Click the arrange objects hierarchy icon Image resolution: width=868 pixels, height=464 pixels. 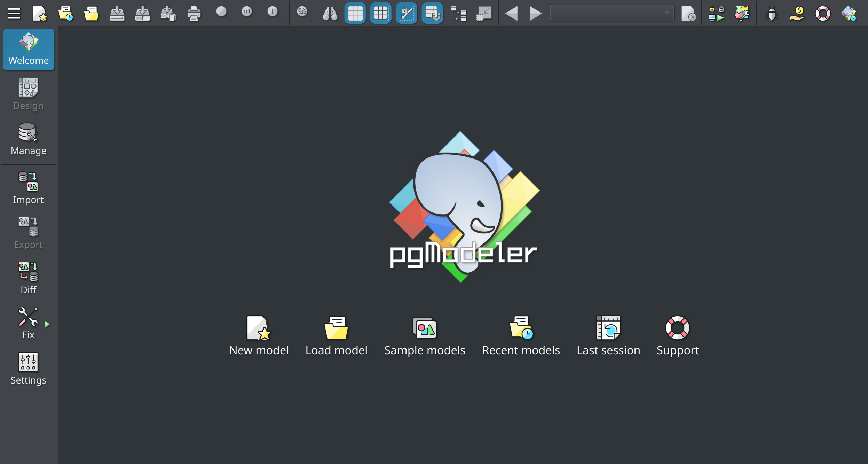point(458,14)
